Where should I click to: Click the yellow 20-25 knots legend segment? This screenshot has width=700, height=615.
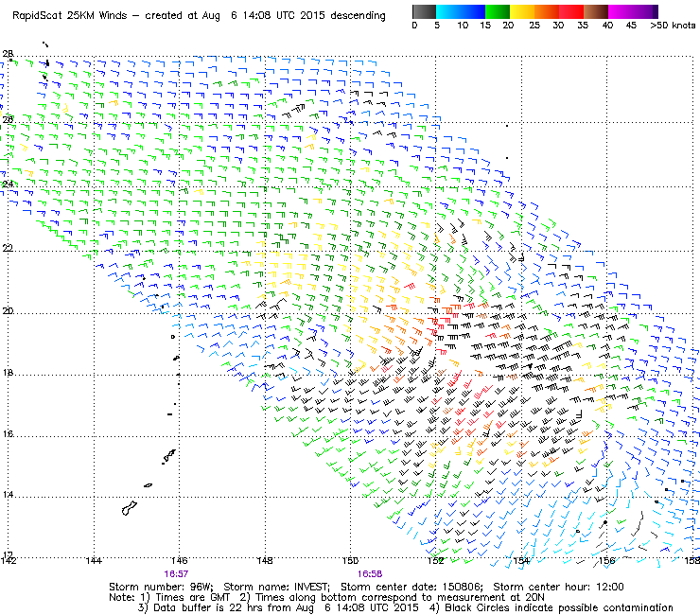(x=522, y=11)
